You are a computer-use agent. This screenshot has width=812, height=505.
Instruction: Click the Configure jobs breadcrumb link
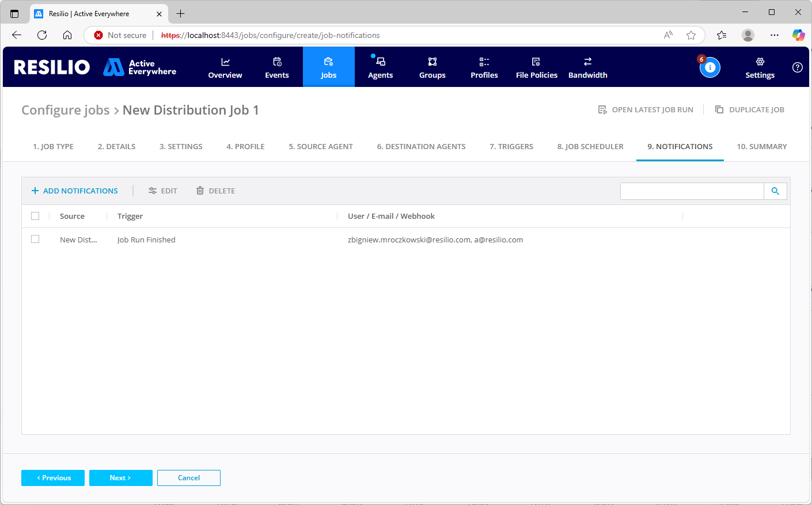[65, 110]
